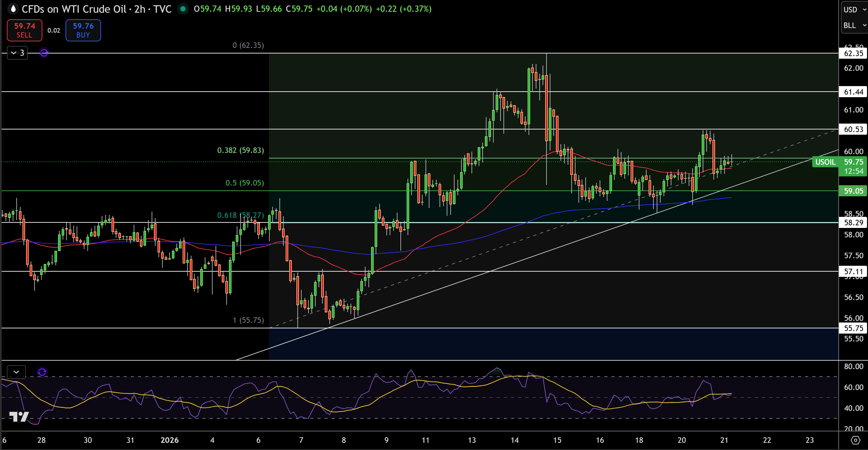868x450 pixels.
Task: Select the 62.35 price level label
Action: coord(853,53)
